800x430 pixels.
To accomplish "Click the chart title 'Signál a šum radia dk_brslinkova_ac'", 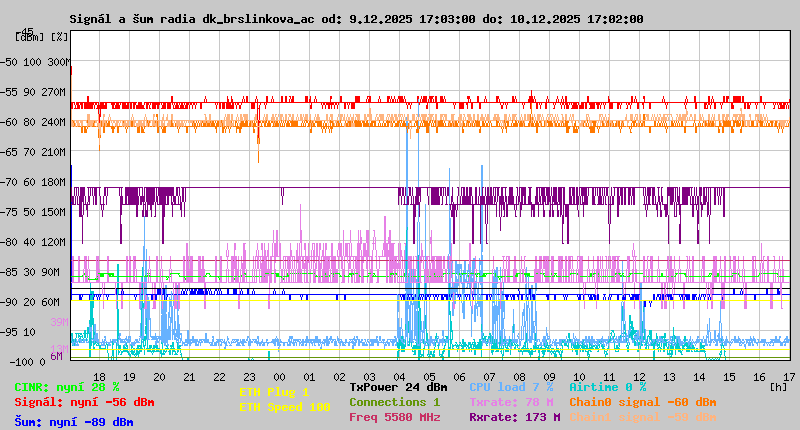I will pyautogui.click(x=192, y=19).
